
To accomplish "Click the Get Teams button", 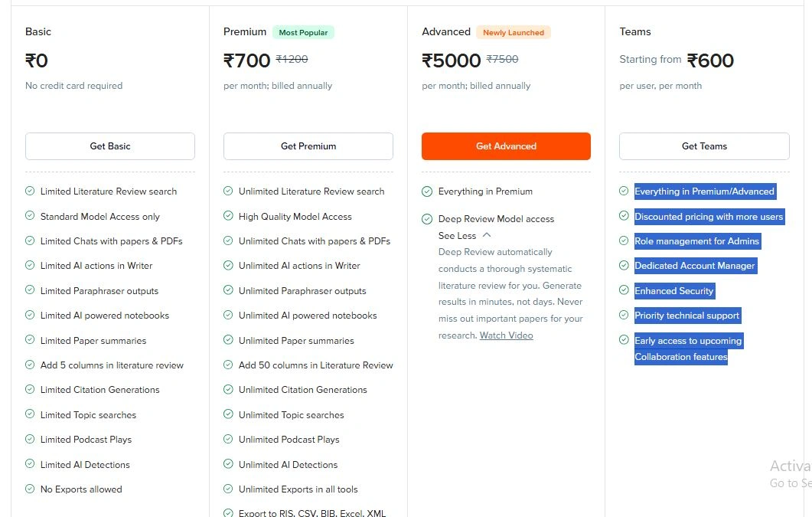I will (704, 146).
